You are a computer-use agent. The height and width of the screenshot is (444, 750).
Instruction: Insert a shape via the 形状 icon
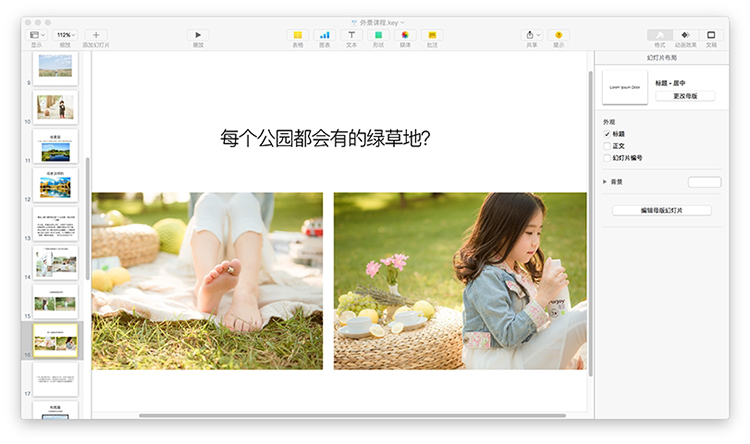(378, 35)
